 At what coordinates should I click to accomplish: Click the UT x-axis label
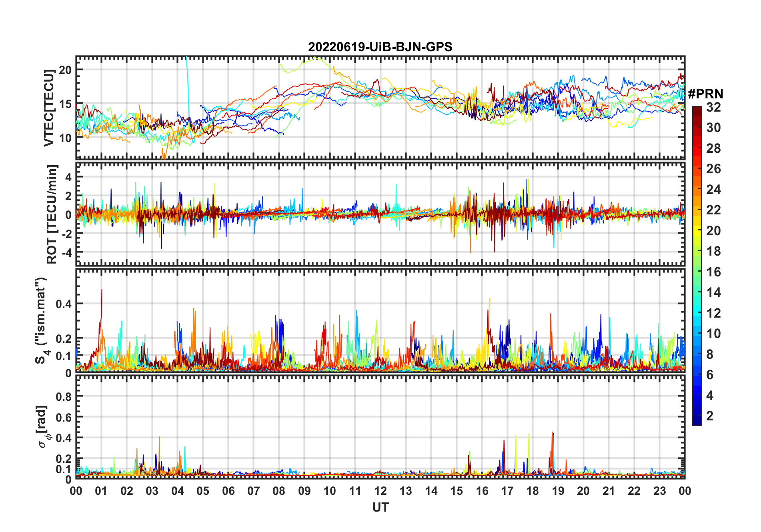click(x=380, y=508)
